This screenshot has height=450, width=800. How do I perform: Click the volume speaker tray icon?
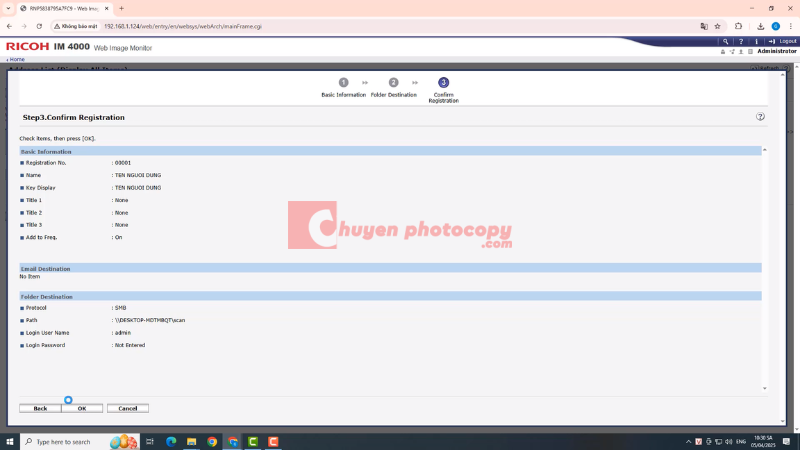(x=729, y=442)
